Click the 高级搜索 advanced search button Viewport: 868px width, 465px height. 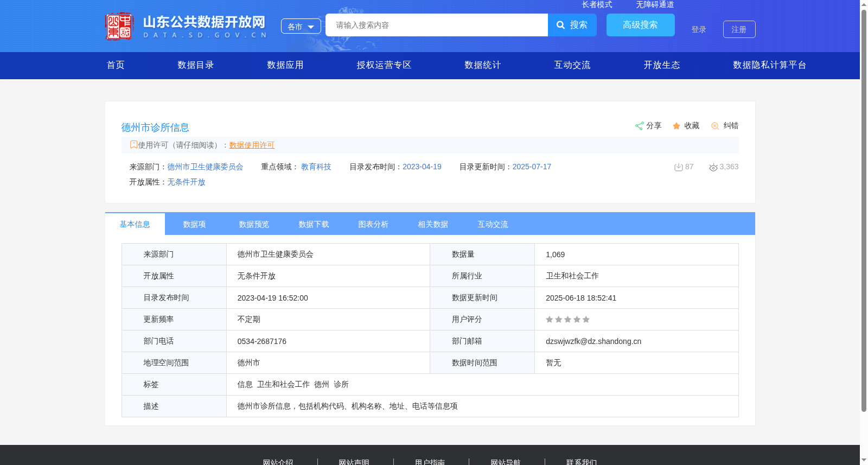pos(641,25)
